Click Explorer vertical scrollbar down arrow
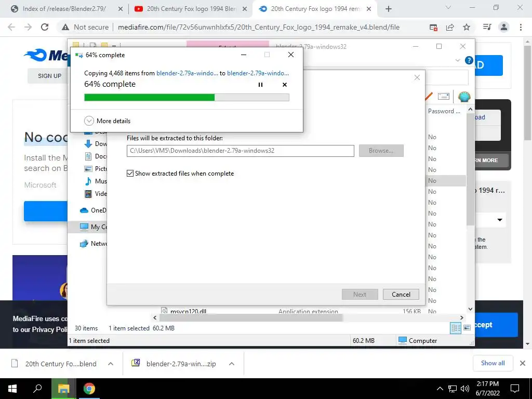Image resolution: width=532 pixels, height=399 pixels. point(470,309)
